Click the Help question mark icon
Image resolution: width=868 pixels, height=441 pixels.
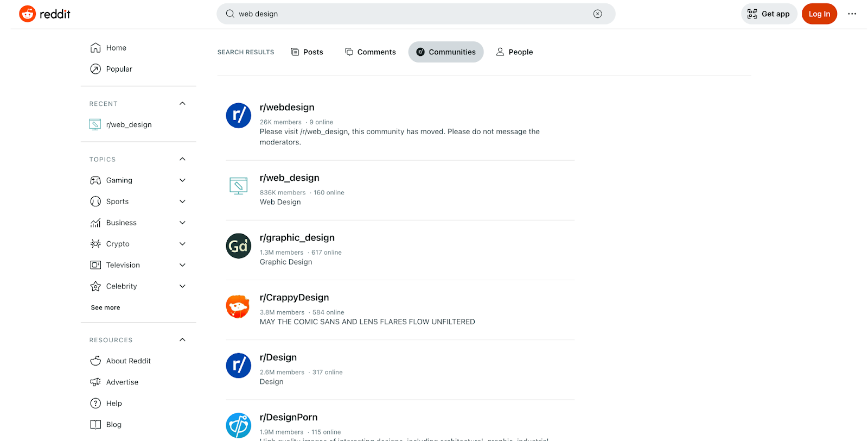pos(95,403)
